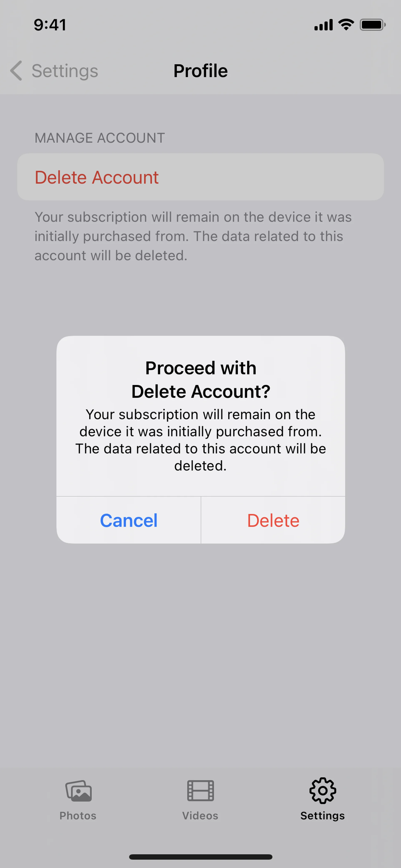This screenshot has height=868, width=401.
Task: Check the battery status icon
Action: (x=373, y=25)
